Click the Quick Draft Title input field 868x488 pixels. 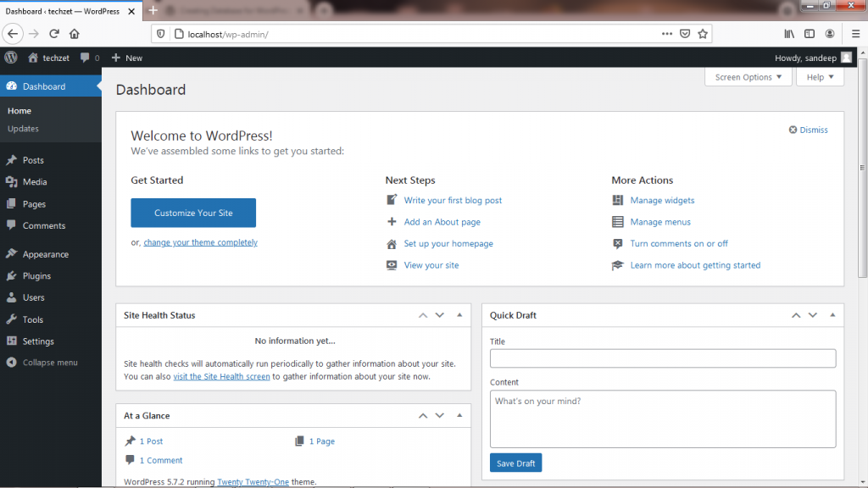point(662,358)
